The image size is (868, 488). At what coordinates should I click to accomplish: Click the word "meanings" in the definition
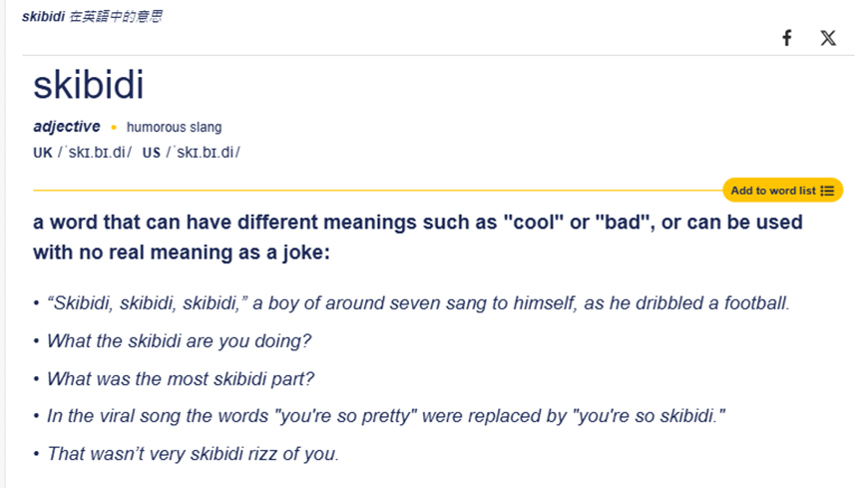pyautogui.click(x=370, y=223)
